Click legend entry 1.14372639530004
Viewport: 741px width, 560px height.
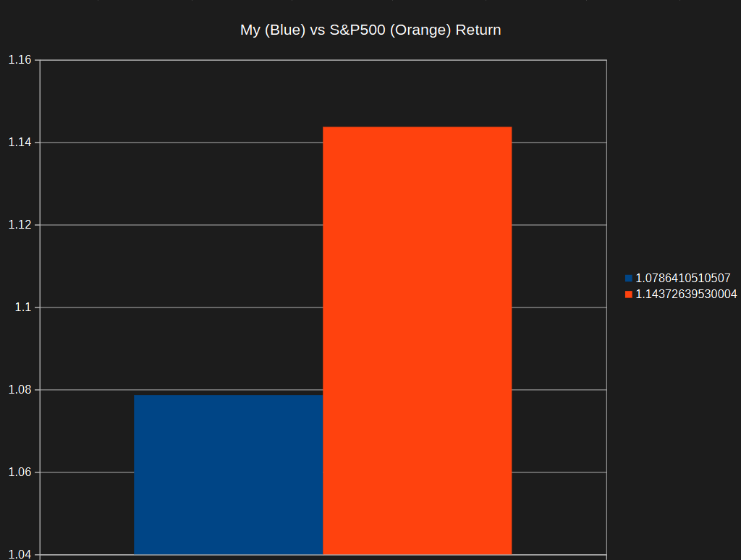[x=685, y=294]
